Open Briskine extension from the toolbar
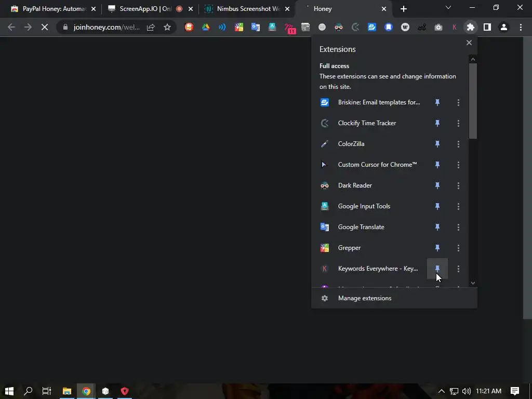 [x=372, y=27]
